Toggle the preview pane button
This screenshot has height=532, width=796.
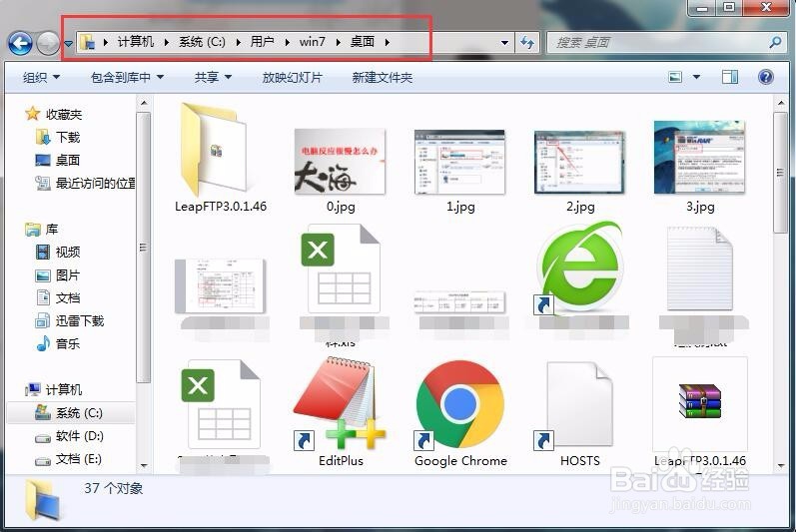tap(729, 77)
